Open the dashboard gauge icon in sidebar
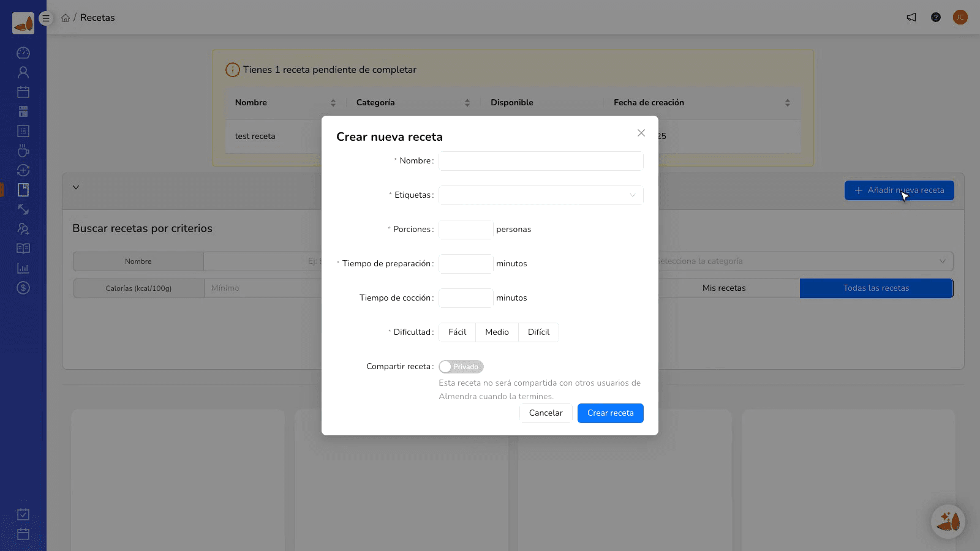This screenshot has height=551, width=980. coord(23,53)
